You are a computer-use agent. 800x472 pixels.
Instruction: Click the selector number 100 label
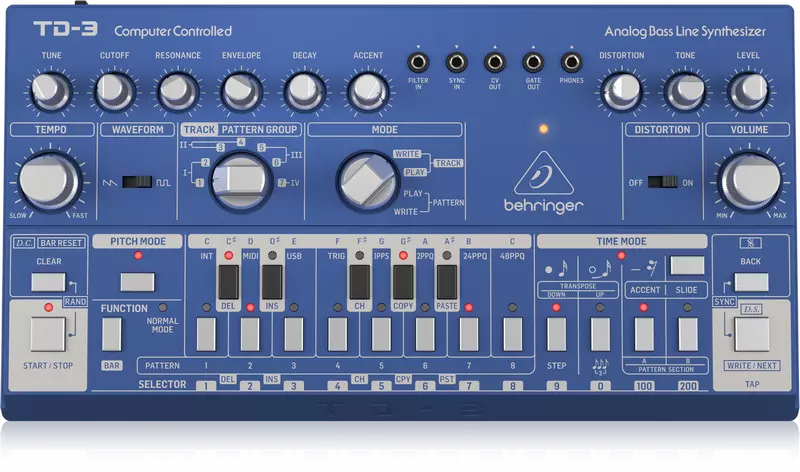coord(643,386)
